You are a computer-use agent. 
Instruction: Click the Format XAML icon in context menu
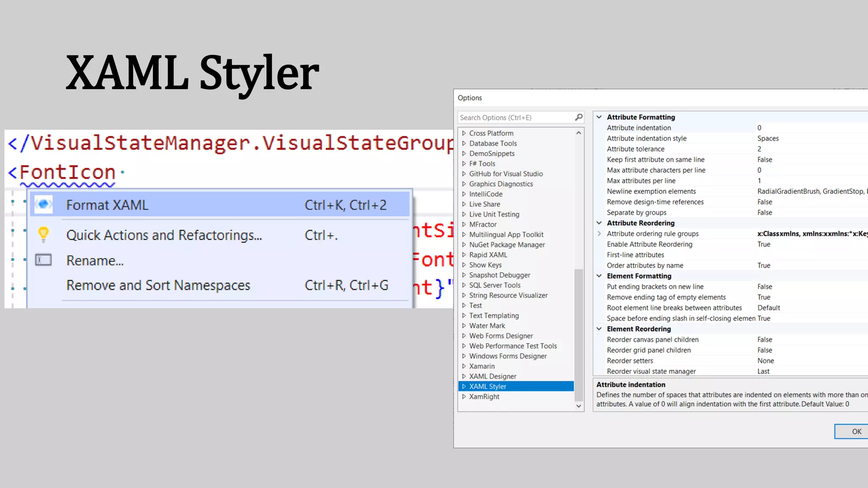pyautogui.click(x=43, y=205)
